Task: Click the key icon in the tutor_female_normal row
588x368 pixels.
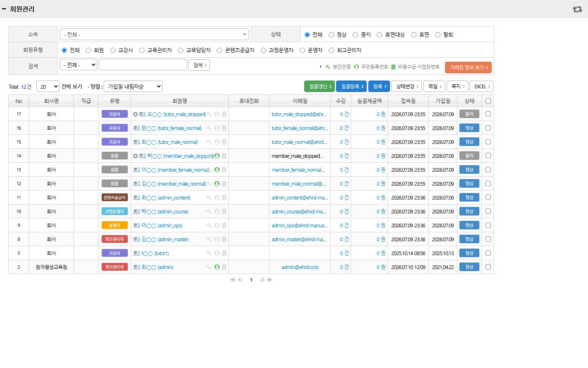Action: click(x=209, y=128)
